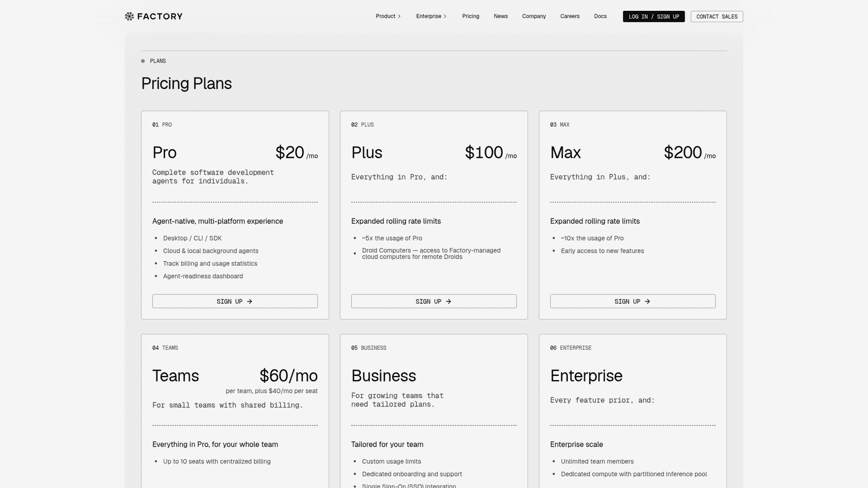Sign up for the Max plan
Screen dimensions: 868x488
(x=633, y=302)
